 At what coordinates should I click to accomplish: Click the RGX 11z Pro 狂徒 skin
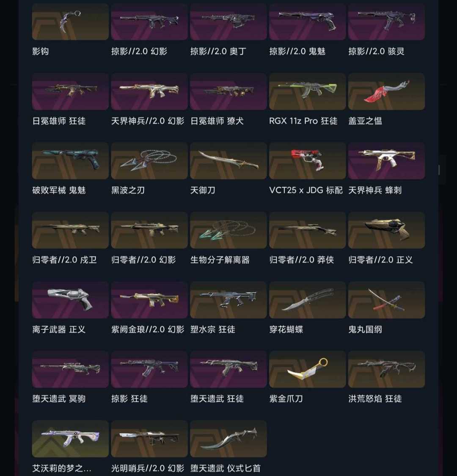click(307, 91)
